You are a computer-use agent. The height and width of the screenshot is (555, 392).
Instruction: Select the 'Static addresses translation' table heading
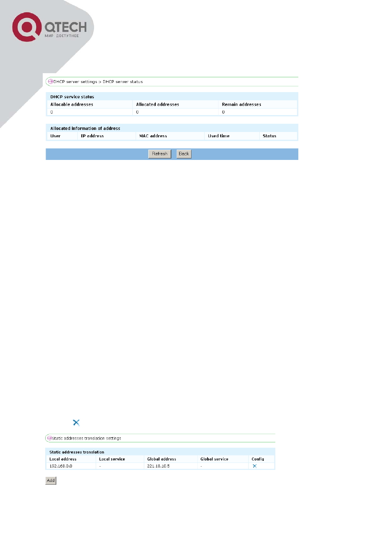coord(77,452)
